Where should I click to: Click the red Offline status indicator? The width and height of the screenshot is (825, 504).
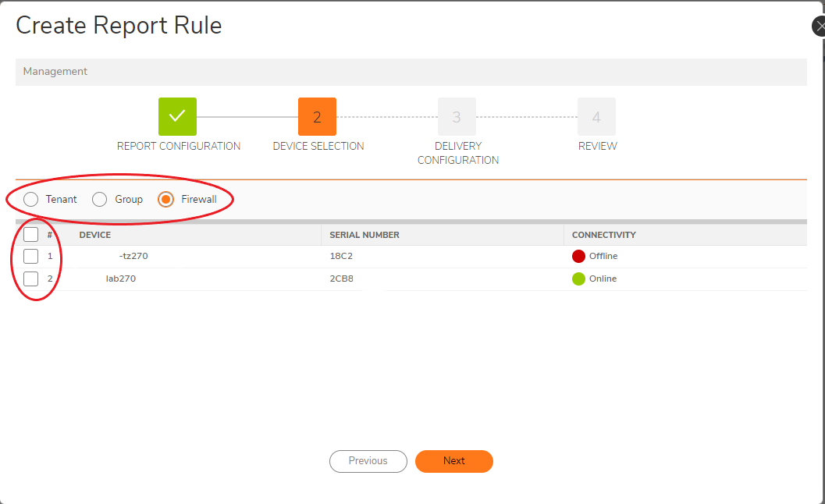click(578, 256)
